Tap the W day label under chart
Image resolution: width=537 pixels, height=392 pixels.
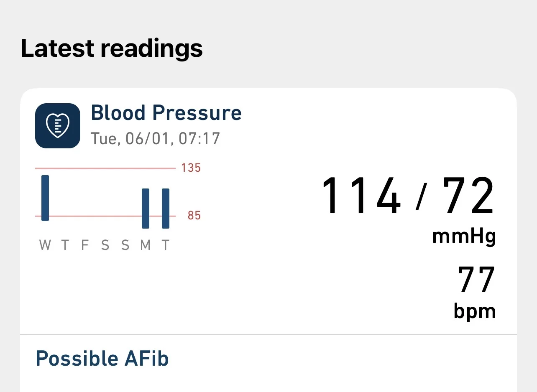point(45,245)
